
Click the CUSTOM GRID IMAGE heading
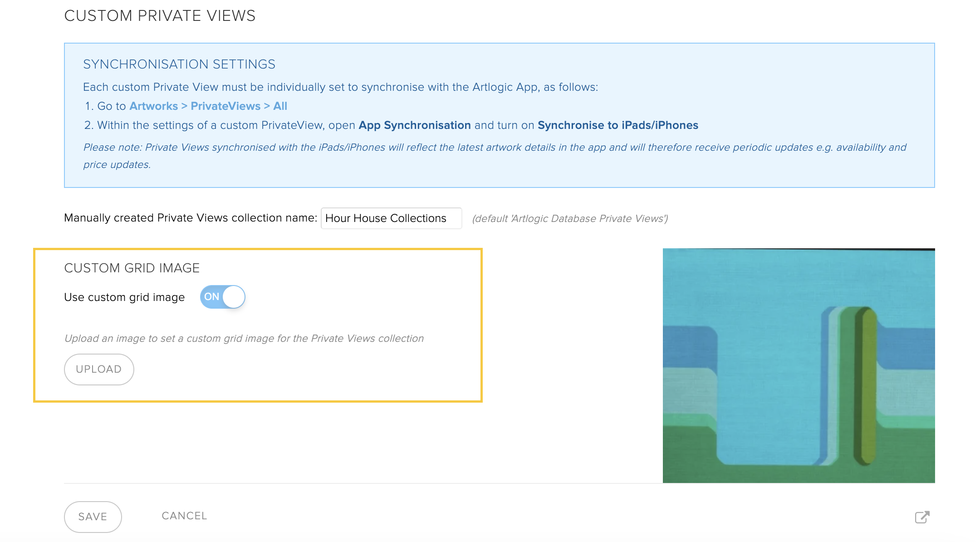click(132, 268)
